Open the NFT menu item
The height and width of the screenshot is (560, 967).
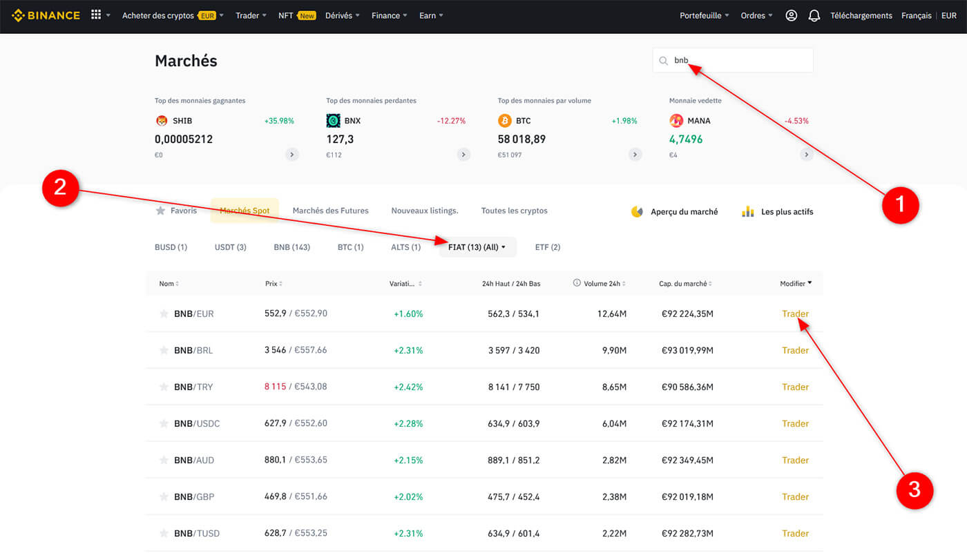click(297, 15)
